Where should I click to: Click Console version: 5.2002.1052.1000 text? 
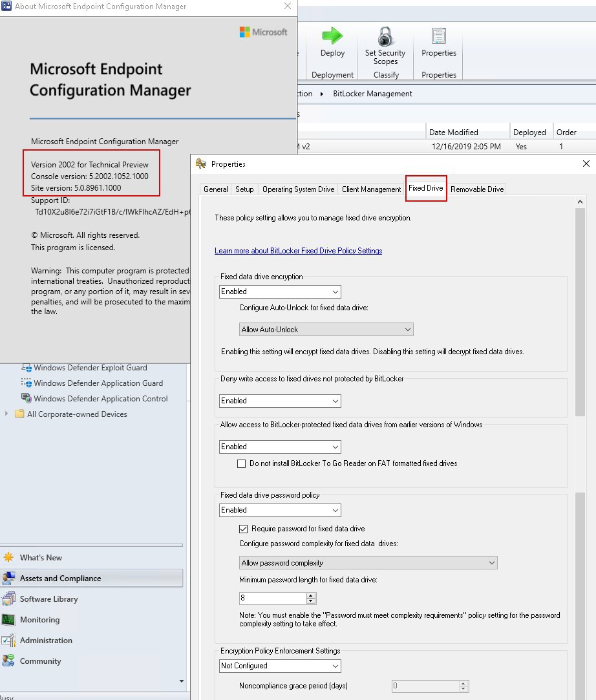click(x=89, y=176)
